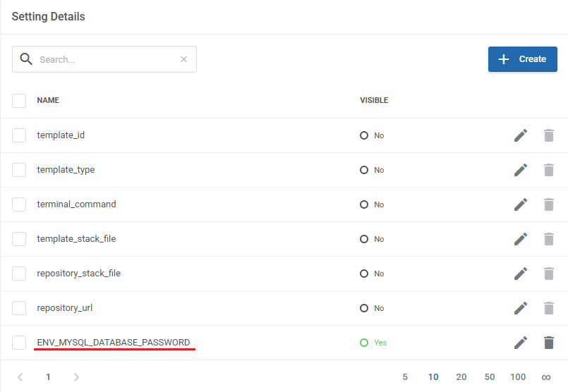Image resolution: width=568 pixels, height=392 pixels.
Task: Delete the terminal_command row with the trash icon
Action: click(549, 204)
